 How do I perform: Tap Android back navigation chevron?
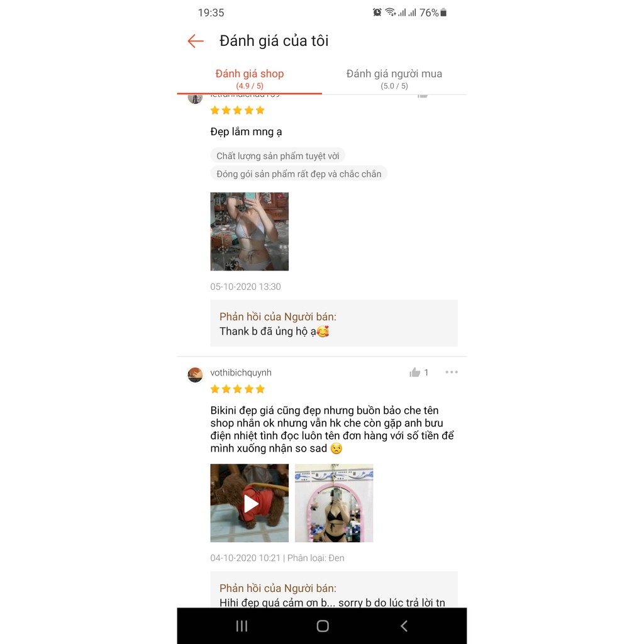point(404,626)
